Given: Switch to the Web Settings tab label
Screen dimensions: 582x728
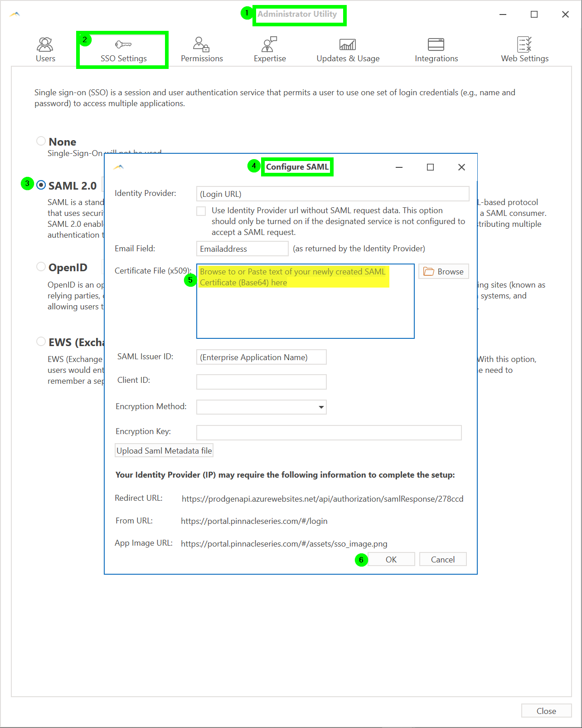Looking at the screenshot, I should point(525,59).
